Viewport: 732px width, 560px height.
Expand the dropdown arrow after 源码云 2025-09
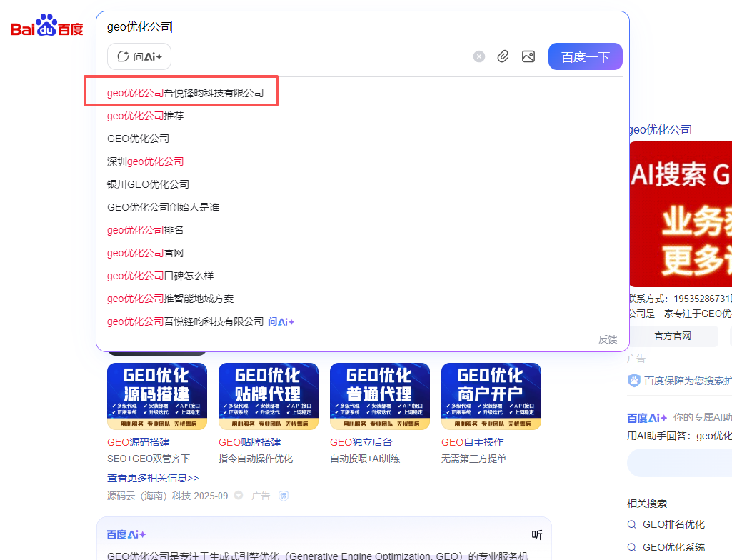pos(239,496)
